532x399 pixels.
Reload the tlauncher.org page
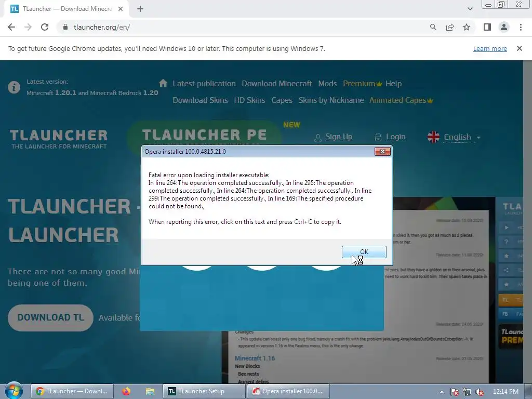click(x=45, y=27)
